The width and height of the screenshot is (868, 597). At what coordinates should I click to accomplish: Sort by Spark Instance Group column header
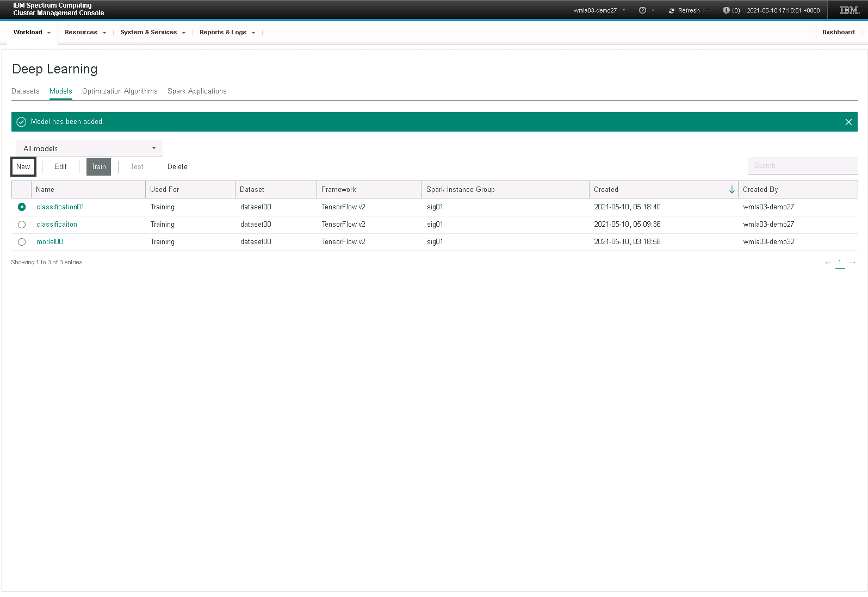pyautogui.click(x=506, y=189)
